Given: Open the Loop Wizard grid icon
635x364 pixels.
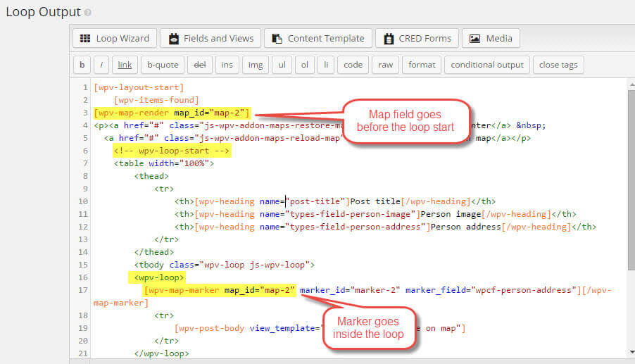Looking at the screenshot, I should (85, 39).
